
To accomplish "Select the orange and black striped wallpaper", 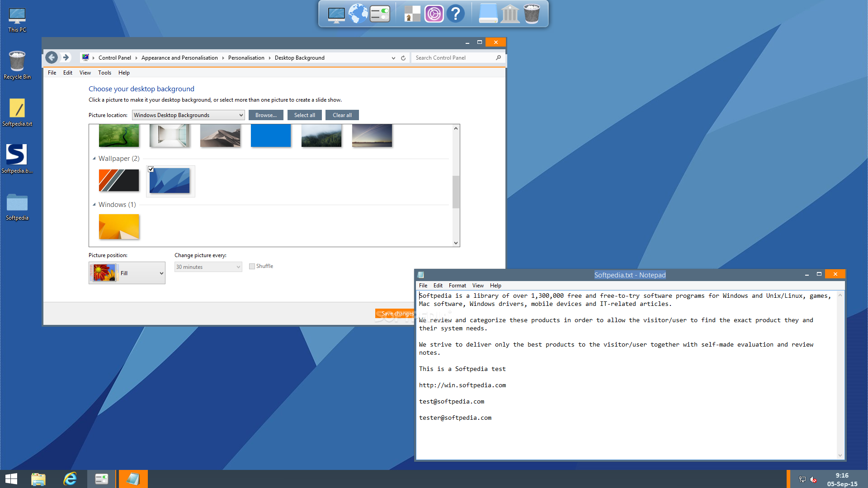I will (119, 180).
